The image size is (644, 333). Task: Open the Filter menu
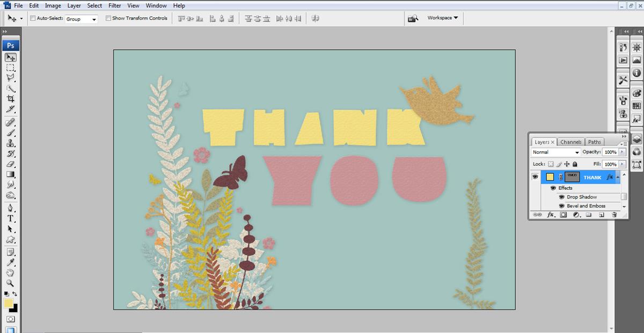(x=115, y=5)
